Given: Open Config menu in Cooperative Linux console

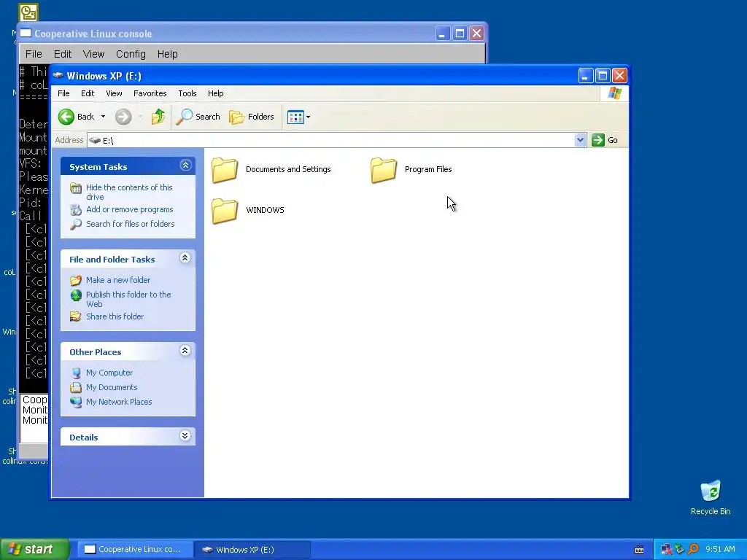Looking at the screenshot, I should point(131,54).
